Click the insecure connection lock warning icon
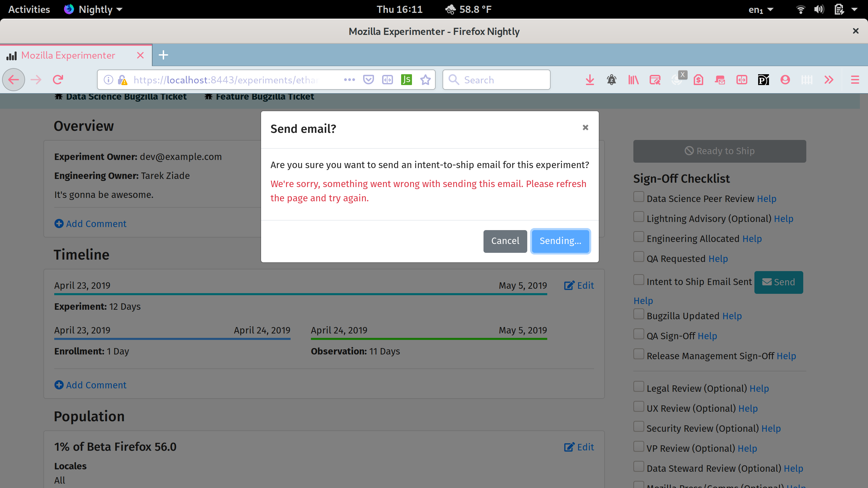 coord(122,80)
